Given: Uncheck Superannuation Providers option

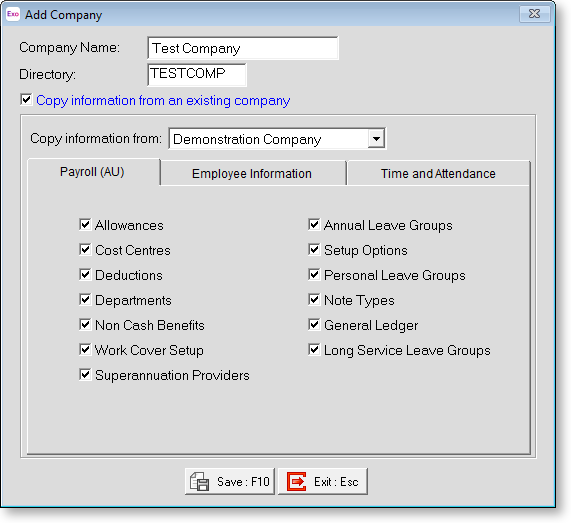Looking at the screenshot, I should [x=85, y=375].
